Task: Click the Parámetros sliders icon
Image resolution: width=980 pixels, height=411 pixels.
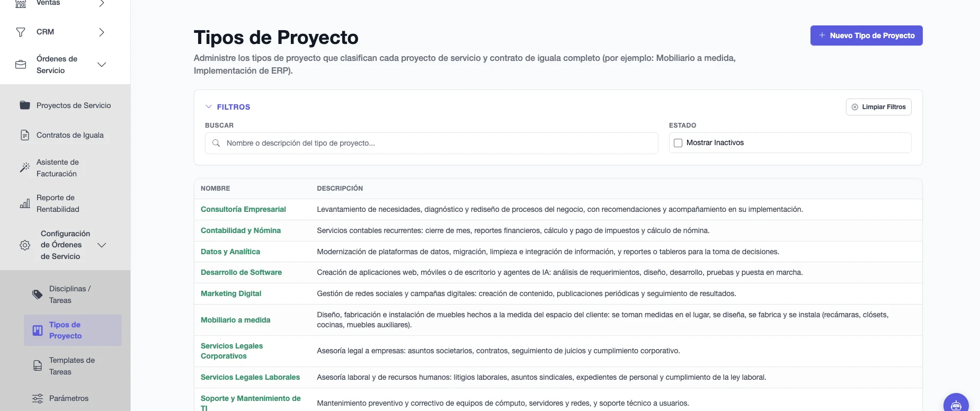Action: pos(38,398)
